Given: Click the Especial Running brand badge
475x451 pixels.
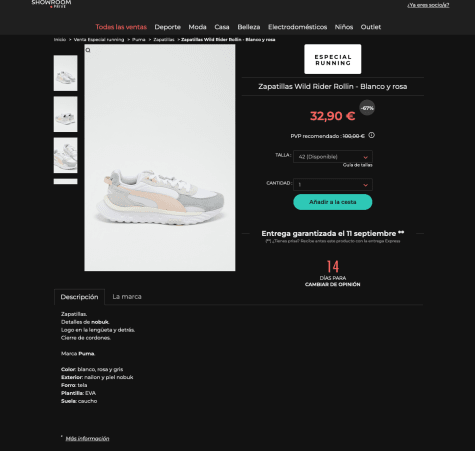Looking at the screenshot, I should pyautogui.click(x=332, y=59).
